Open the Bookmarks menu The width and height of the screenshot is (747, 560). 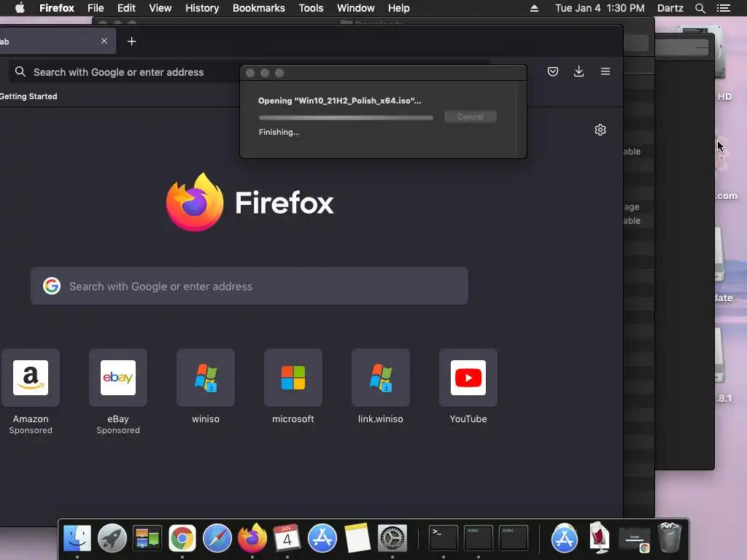[x=259, y=8]
